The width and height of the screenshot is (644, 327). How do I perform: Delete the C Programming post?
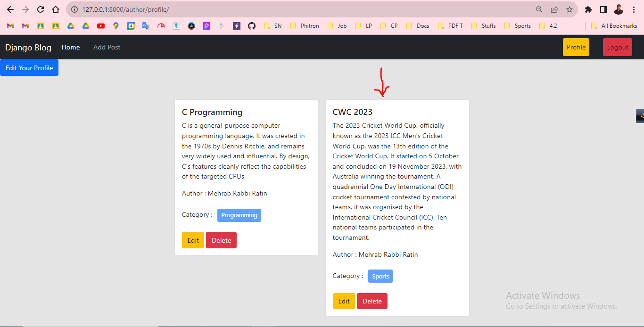click(222, 240)
